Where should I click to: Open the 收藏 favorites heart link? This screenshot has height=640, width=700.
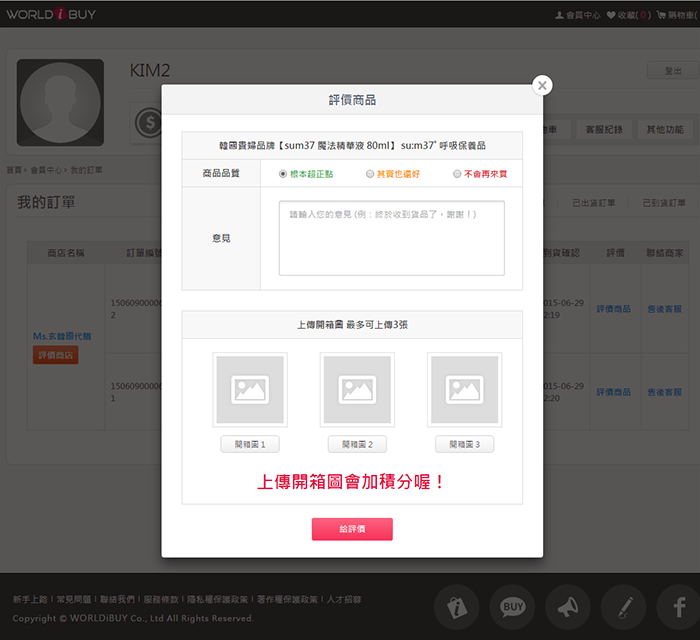[629, 15]
